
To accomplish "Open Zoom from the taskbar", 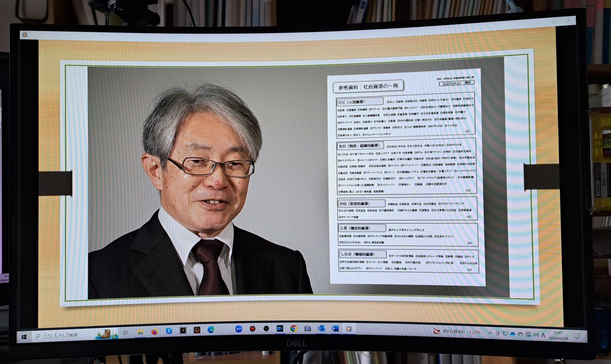I will (238, 329).
